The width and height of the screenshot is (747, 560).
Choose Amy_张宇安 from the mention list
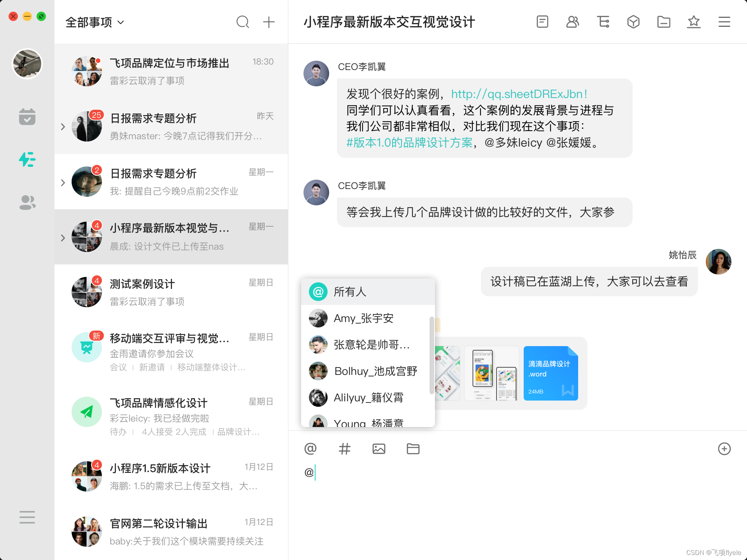(x=364, y=318)
